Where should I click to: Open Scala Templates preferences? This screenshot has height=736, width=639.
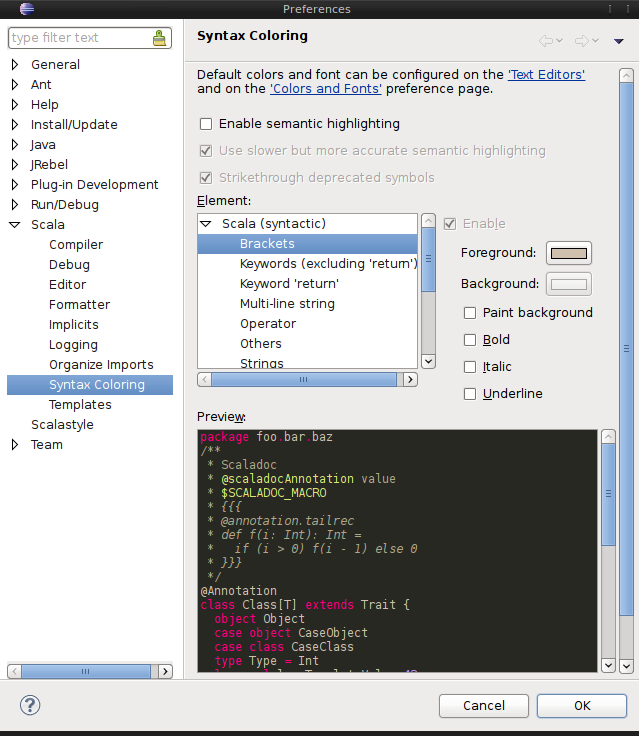click(x=80, y=405)
